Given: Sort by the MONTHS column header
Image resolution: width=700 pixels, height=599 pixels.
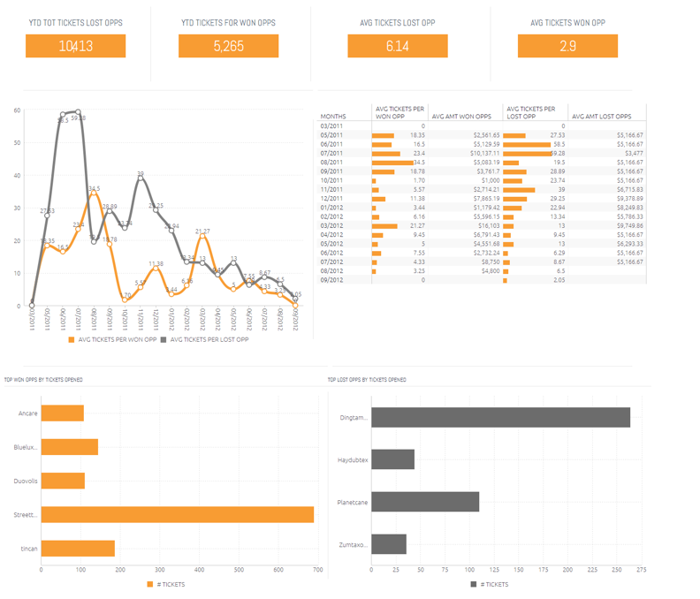Looking at the screenshot, I should coord(333,116).
